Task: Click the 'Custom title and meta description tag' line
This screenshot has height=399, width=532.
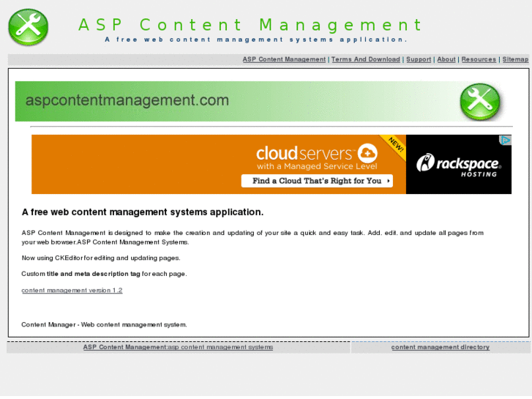Action: point(104,274)
